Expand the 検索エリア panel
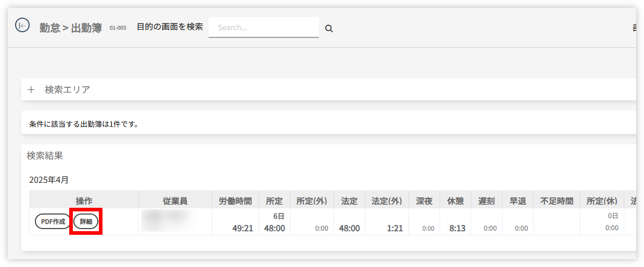644x267 pixels. pos(31,90)
